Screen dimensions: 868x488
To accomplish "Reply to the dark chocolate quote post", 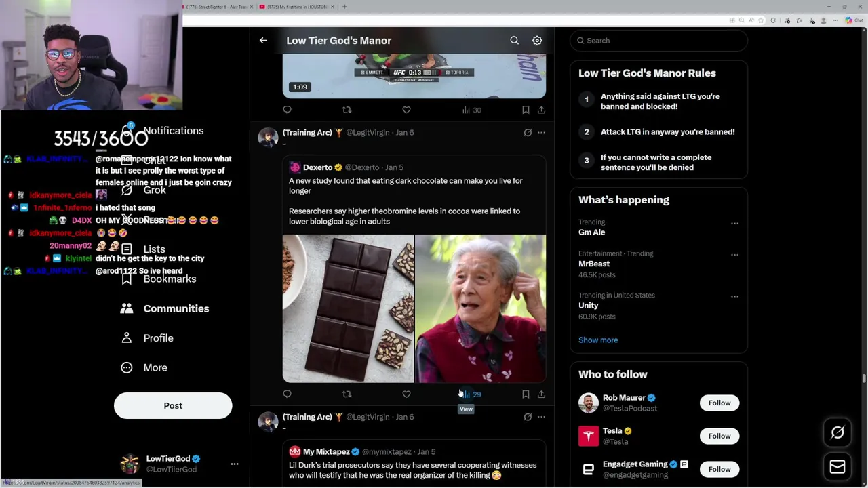I will click(288, 394).
